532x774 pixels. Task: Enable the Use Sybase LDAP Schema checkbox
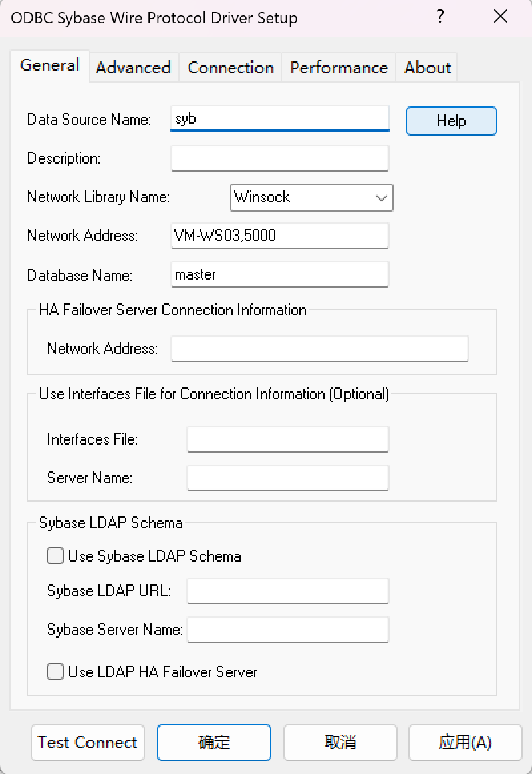pos(55,556)
